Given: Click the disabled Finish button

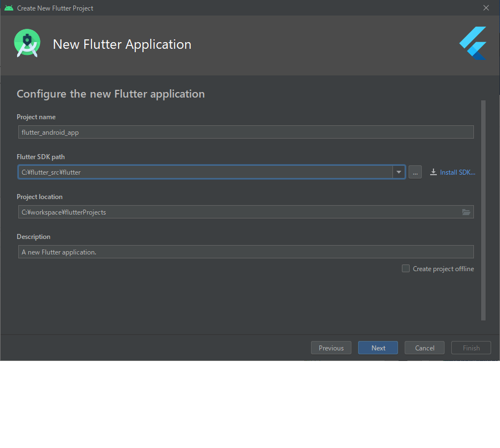Looking at the screenshot, I should click(471, 348).
